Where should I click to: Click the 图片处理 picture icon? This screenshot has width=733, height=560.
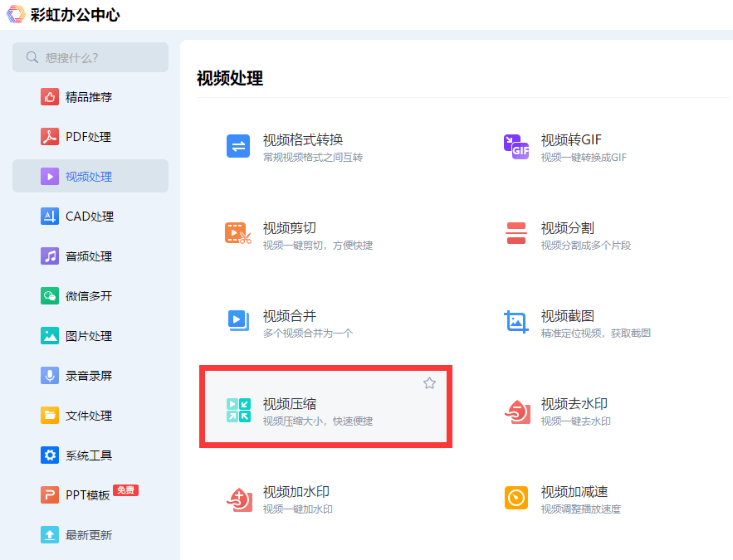pyautogui.click(x=50, y=336)
